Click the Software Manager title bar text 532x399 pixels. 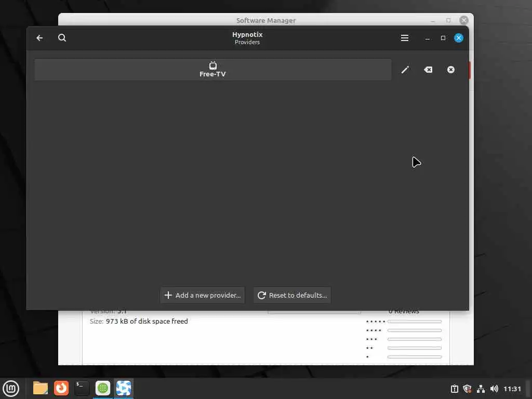pyautogui.click(x=266, y=20)
